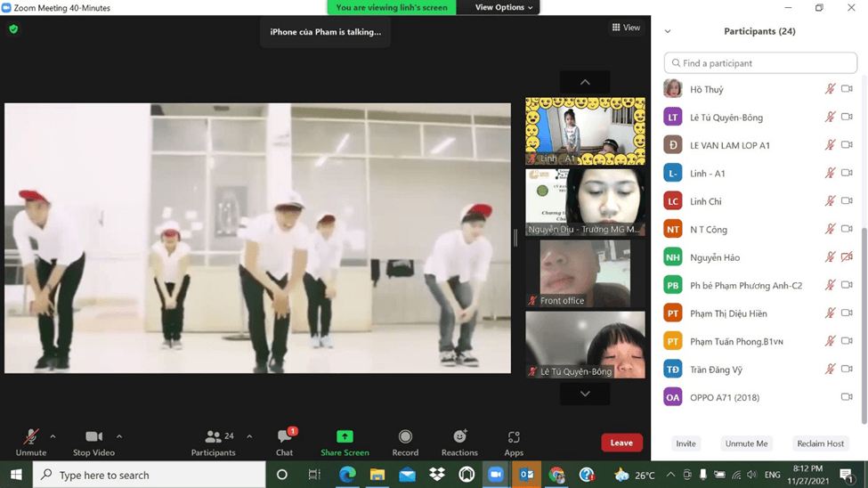Open the Apps icon in toolbar
This screenshot has height=488, width=868.
pos(514,437)
